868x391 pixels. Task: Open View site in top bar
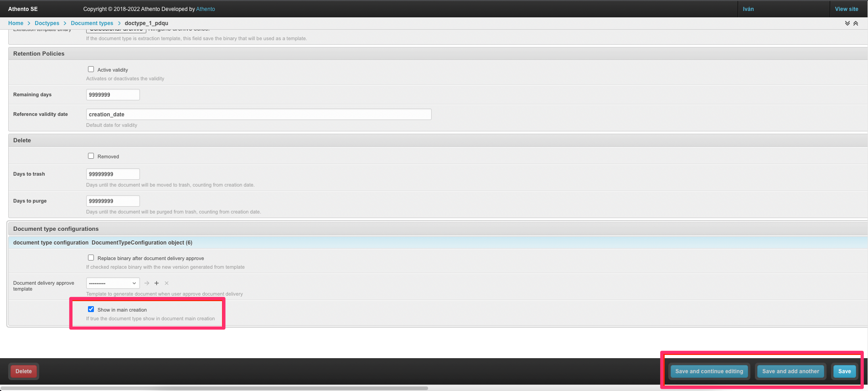pos(846,9)
